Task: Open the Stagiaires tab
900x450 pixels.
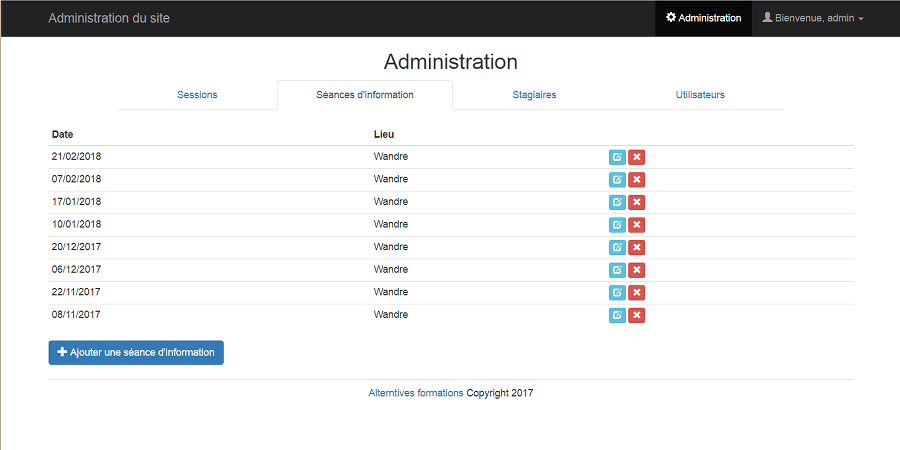Action: 534,95
